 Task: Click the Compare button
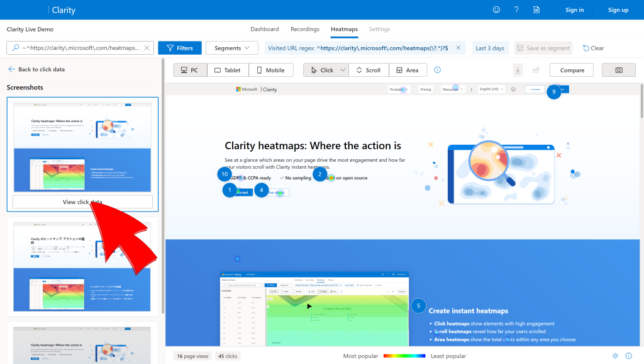tap(572, 71)
